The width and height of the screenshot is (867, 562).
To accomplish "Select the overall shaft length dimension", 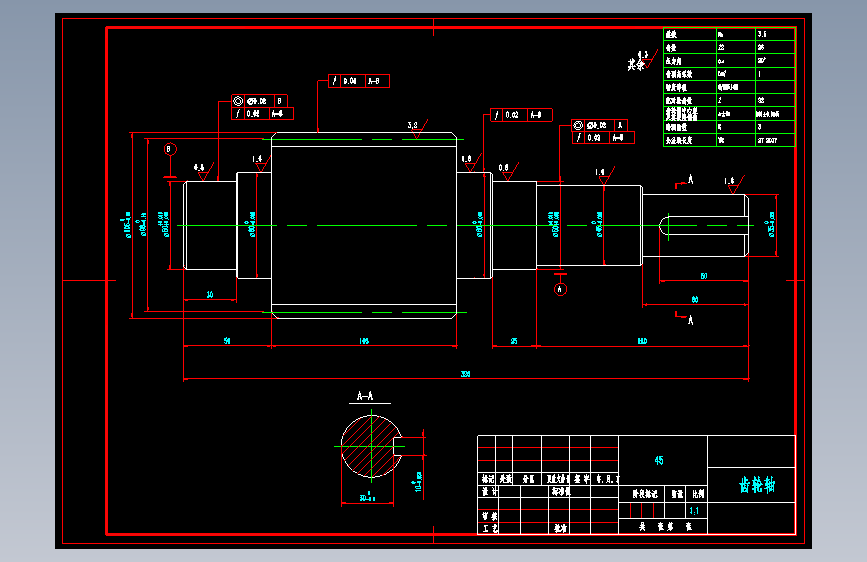I will pos(466,374).
